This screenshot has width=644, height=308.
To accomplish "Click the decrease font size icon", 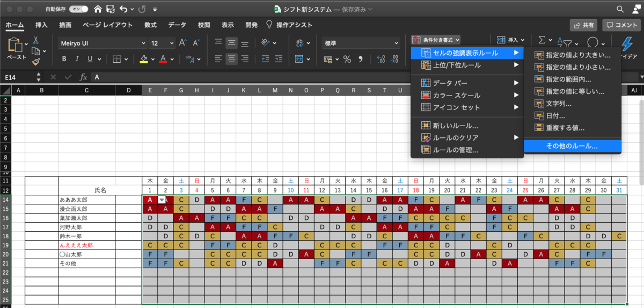I will [196, 43].
